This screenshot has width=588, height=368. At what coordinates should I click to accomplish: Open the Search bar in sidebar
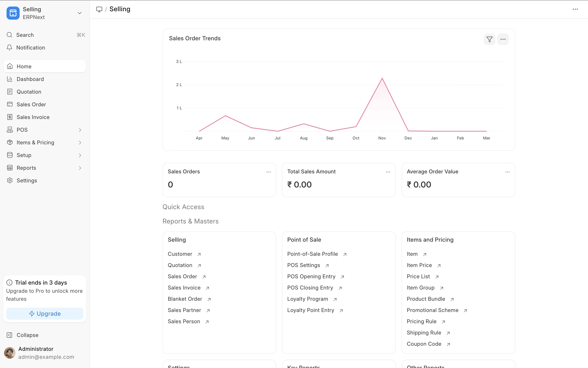point(46,35)
